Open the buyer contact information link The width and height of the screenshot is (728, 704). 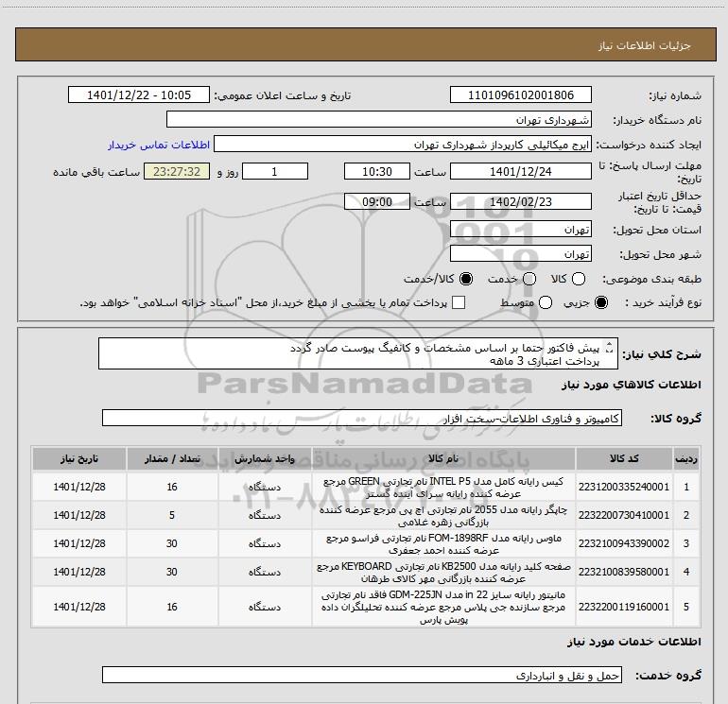(x=159, y=145)
